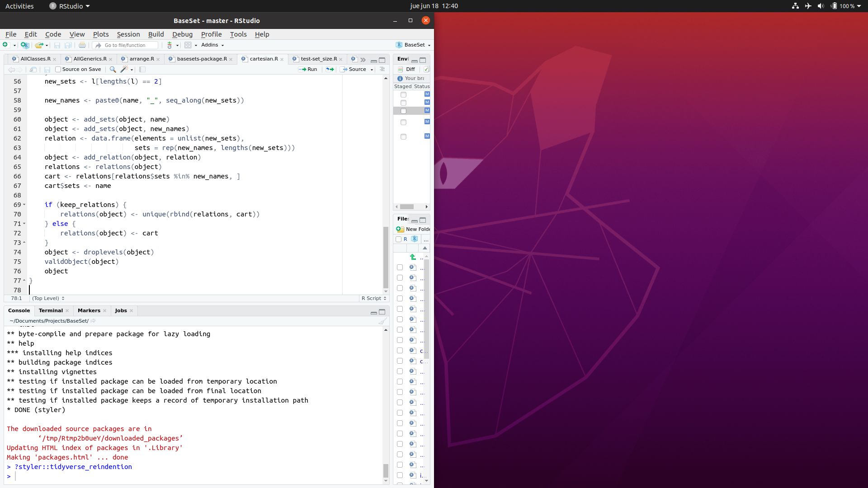
Task: Open the Build menu
Action: [x=156, y=34]
